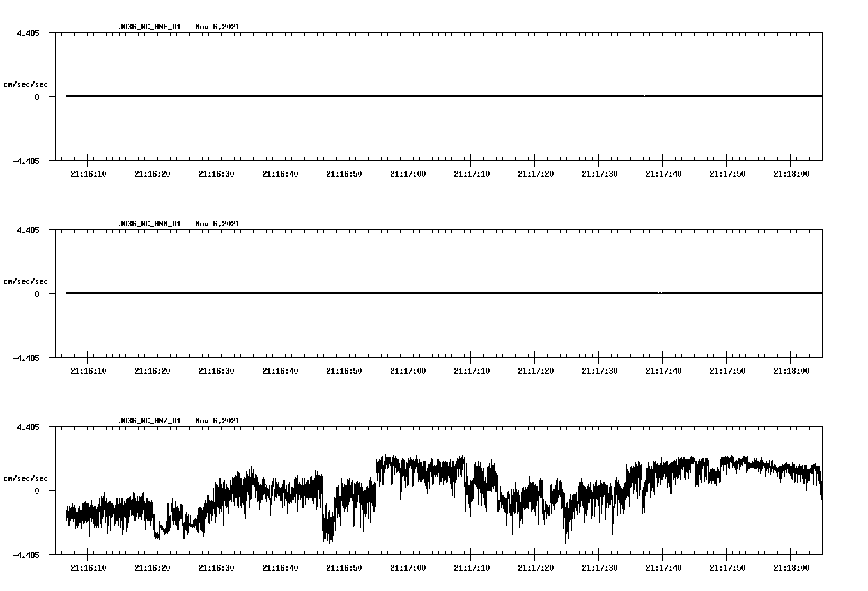Click the -4.485 minimum label on HNZ axis
Viewport: 868px width, 591px height.
click(x=26, y=555)
